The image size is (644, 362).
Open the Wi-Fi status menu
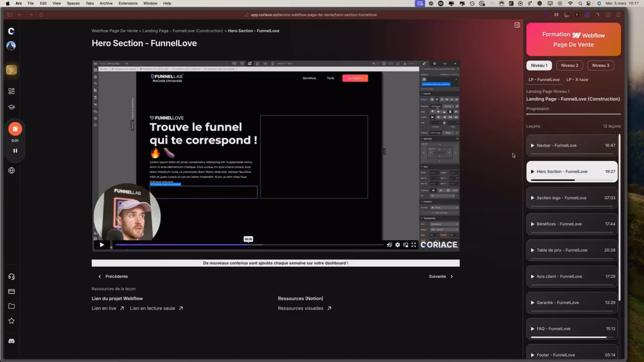pyautogui.click(x=570, y=4)
